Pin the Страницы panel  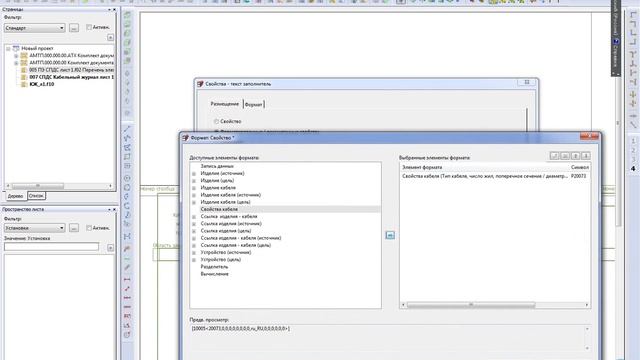[109, 9]
